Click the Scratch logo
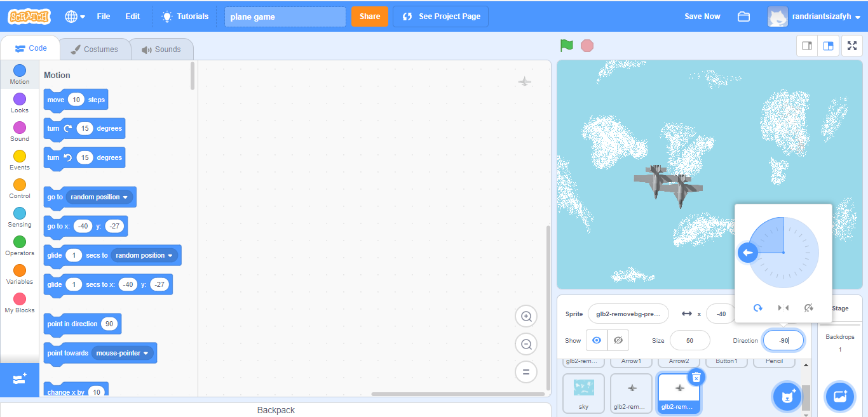Screen dimensions: 868x417 tap(29, 17)
